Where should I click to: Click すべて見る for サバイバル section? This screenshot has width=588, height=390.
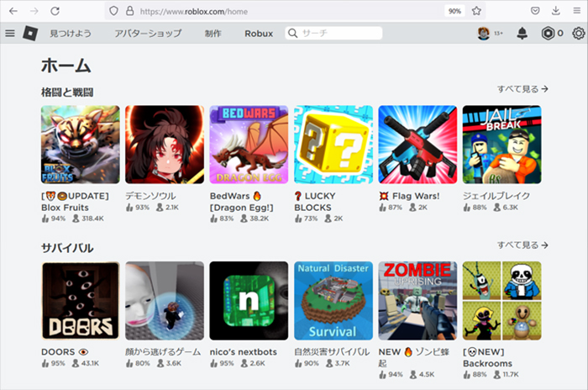click(x=522, y=245)
